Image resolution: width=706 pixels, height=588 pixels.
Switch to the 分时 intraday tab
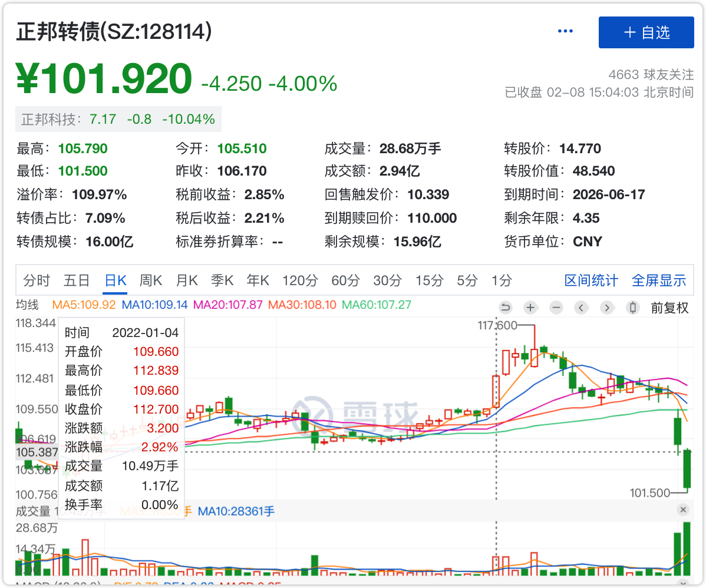[x=37, y=281]
